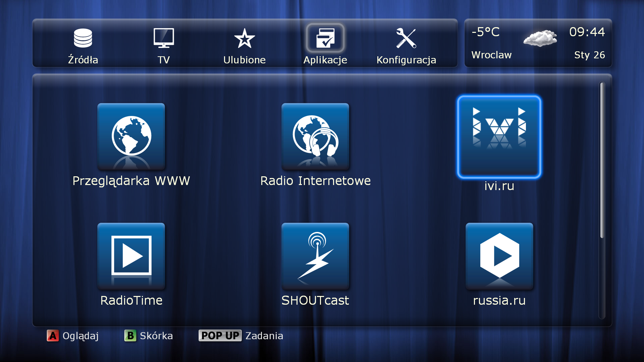This screenshot has width=644, height=362.
Task: Click the 09:44 clock display
Action: [x=587, y=32]
